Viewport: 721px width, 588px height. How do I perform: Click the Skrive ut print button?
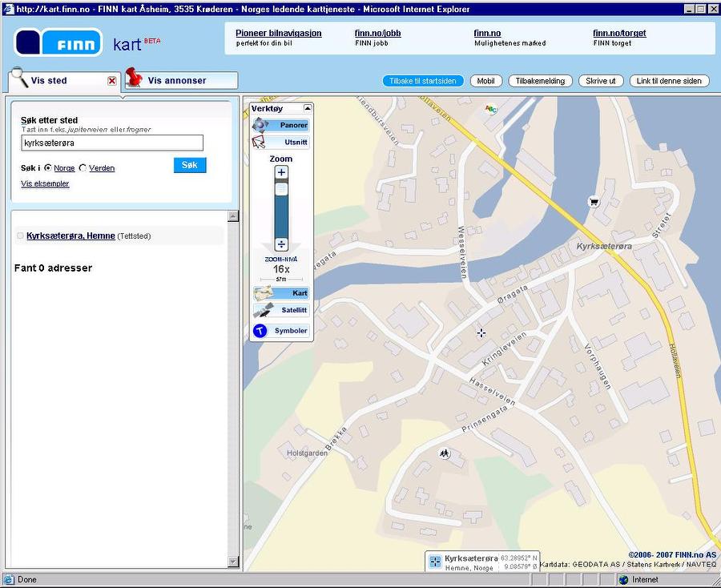coord(601,81)
